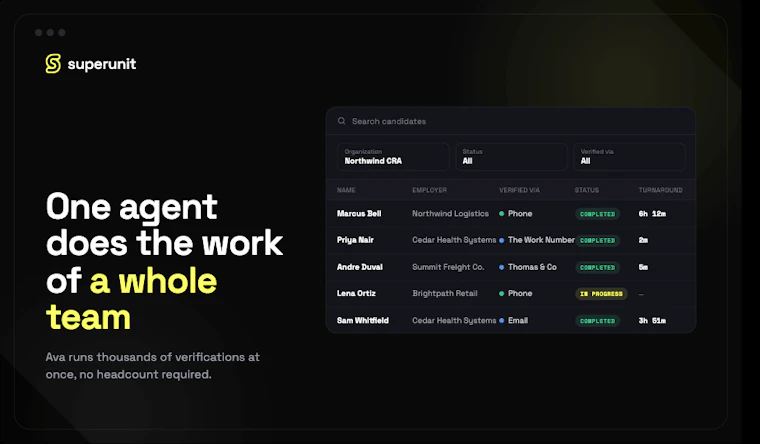Focus the Search candidates field
This screenshot has height=444, width=760.
[x=511, y=121]
